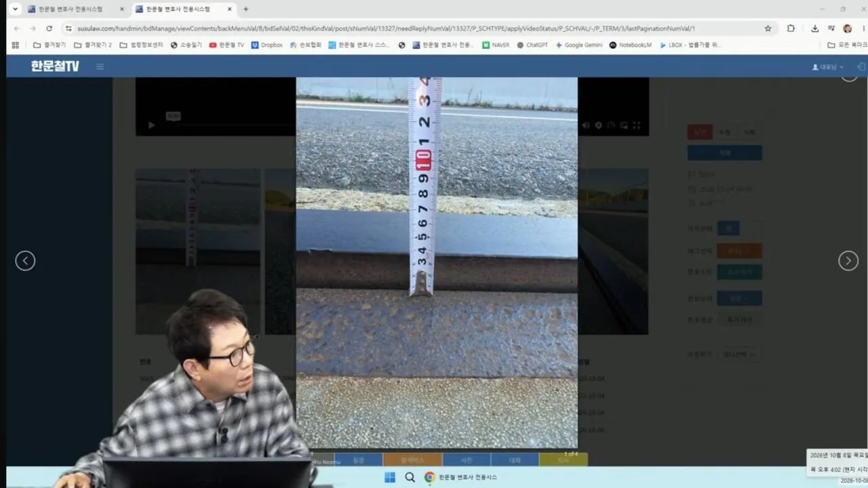The height and width of the screenshot is (488, 868).
Task: Advance to the next photo in the lightbox
Action: 848,261
